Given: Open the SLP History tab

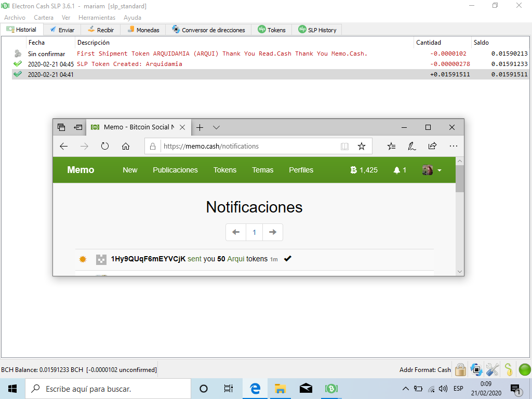Looking at the screenshot, I should (x=317, y=30).
